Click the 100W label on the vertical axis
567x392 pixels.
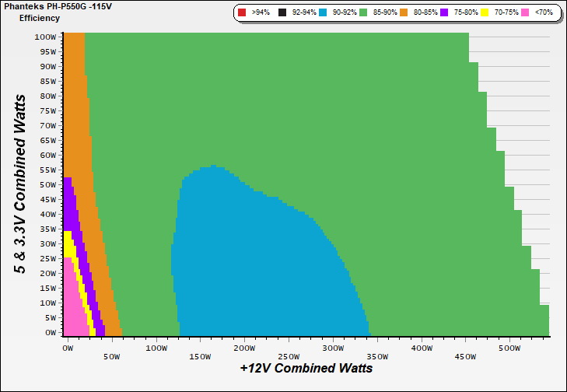coord(45,37)
